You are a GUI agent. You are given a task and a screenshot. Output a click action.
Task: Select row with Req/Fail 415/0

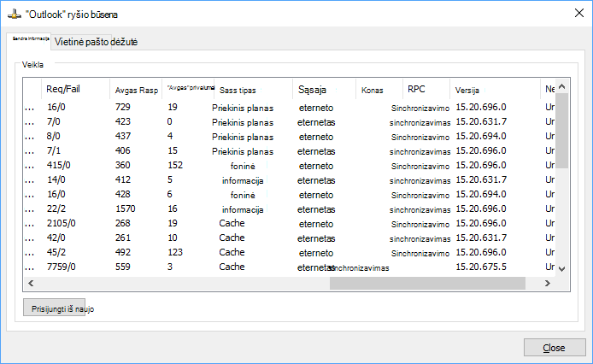point(290,166)
